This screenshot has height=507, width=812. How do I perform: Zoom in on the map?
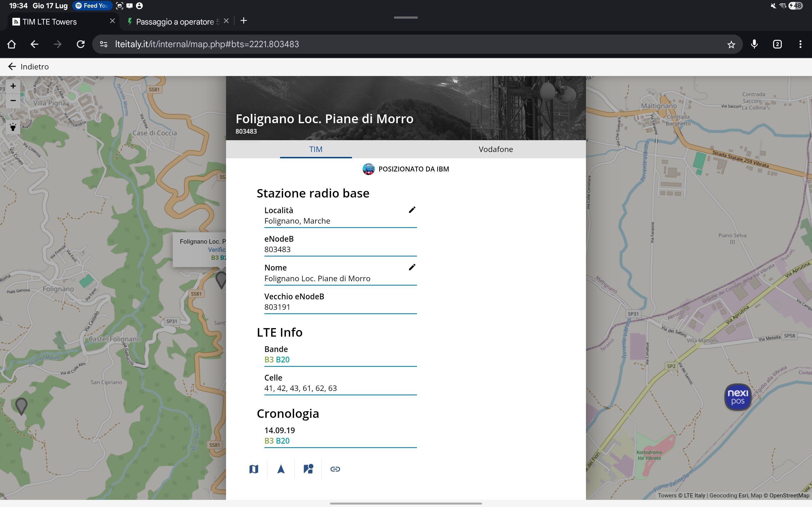(13, 86)
